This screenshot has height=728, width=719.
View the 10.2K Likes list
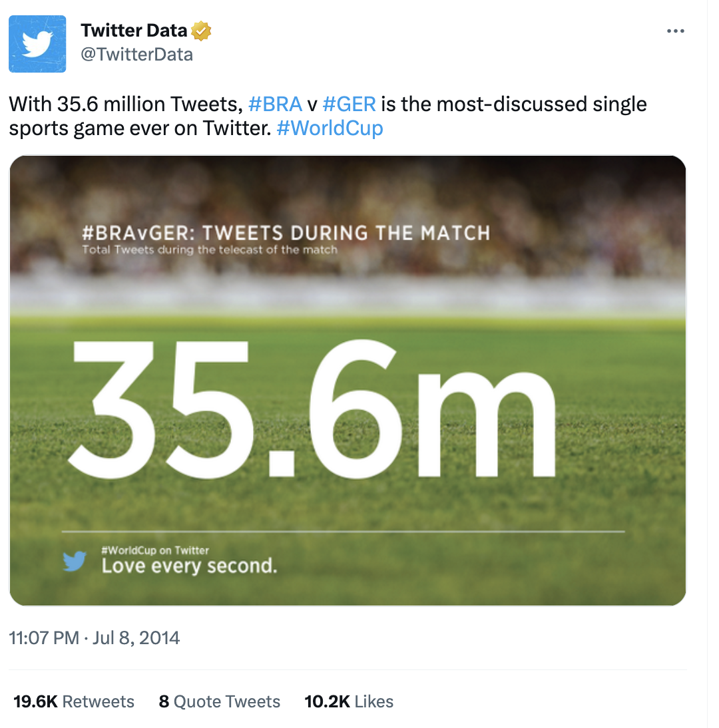(x=349, y=701)
